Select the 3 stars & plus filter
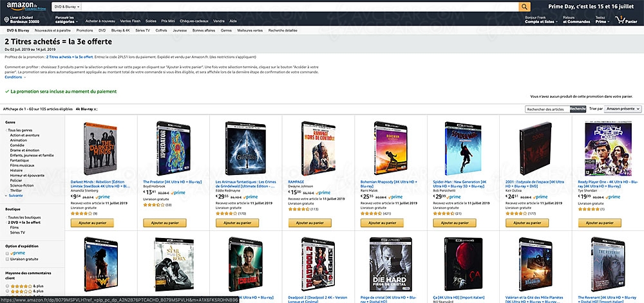Image resolution: width=644 pixels, height=303 pixels. (x=26, y=291)
